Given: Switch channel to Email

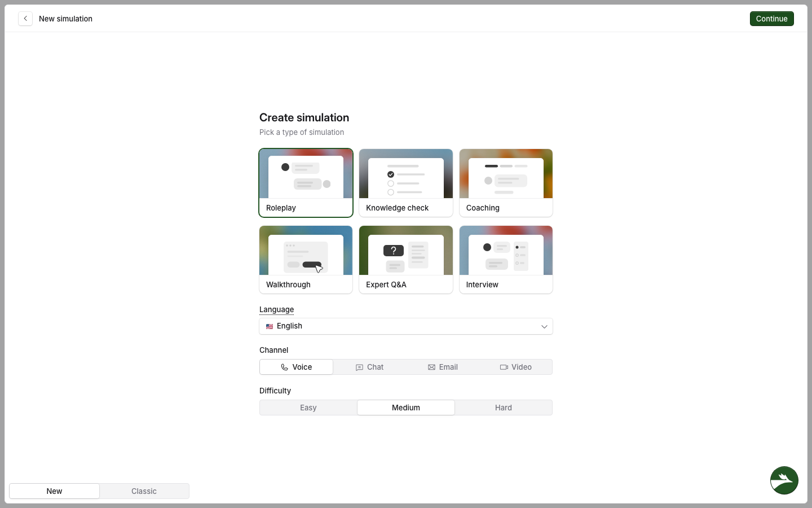Looking at the screenshot, I should [x=443, y=367].
